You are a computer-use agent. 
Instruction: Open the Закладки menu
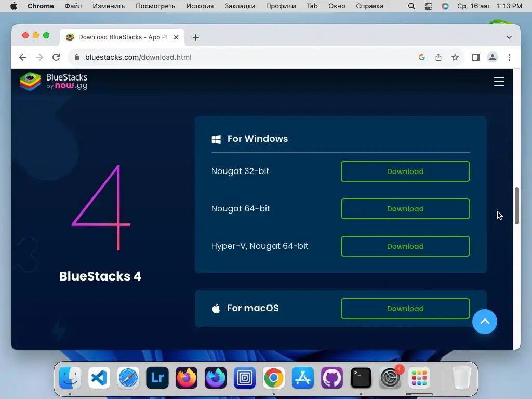pos(240,6)
